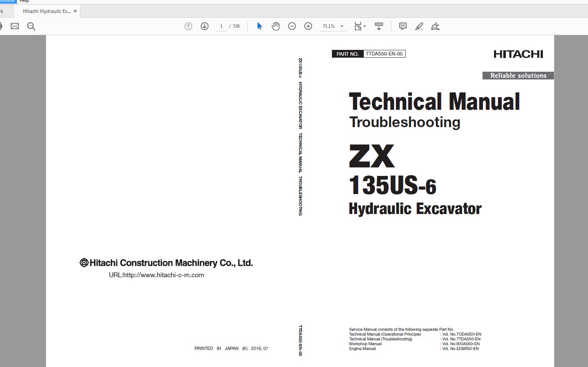The image size is (588, 367).
Task: Select the Hand pan tool
Action: [x=276, y=26]
